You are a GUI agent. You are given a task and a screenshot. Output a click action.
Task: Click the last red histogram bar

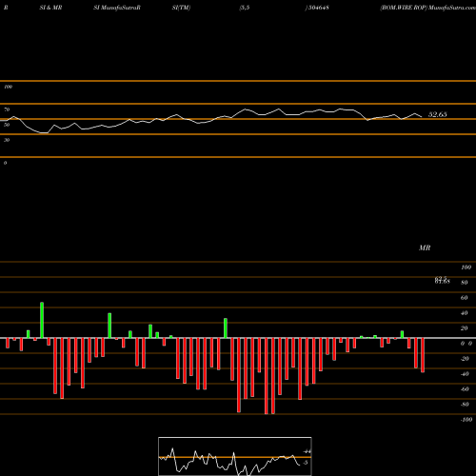pos(423,355)
